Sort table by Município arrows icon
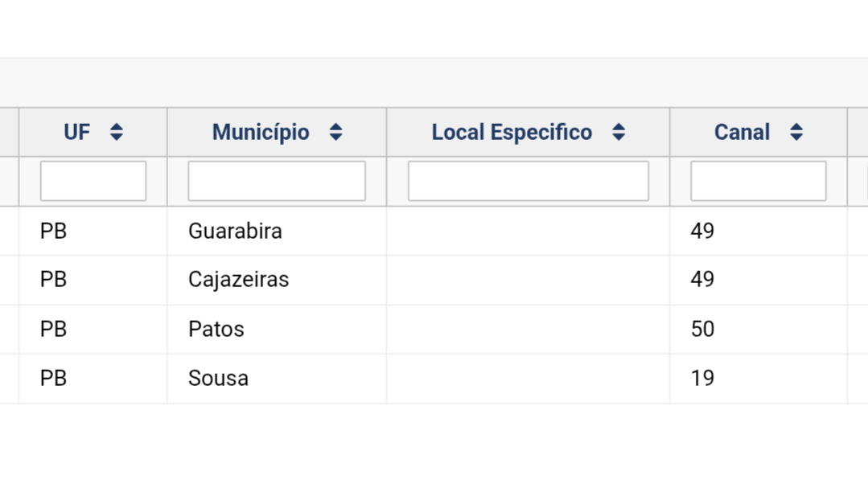868x488 pixels. coord(335,132)
